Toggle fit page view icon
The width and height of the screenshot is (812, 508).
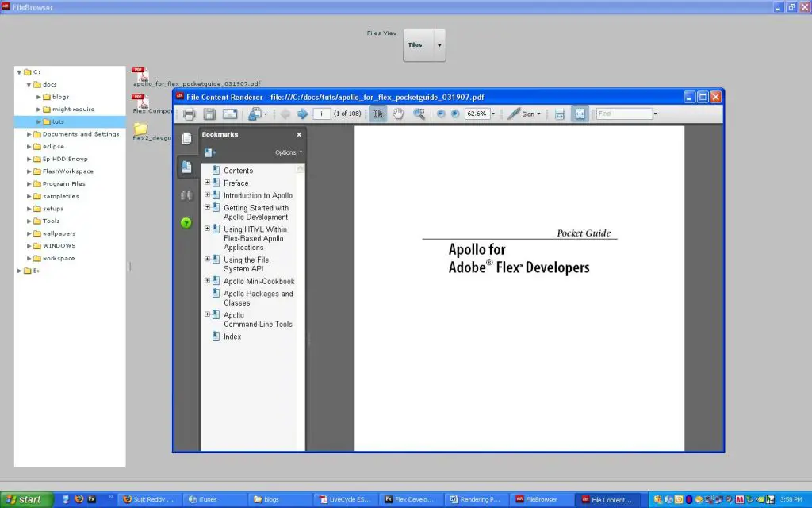(580, 114)
